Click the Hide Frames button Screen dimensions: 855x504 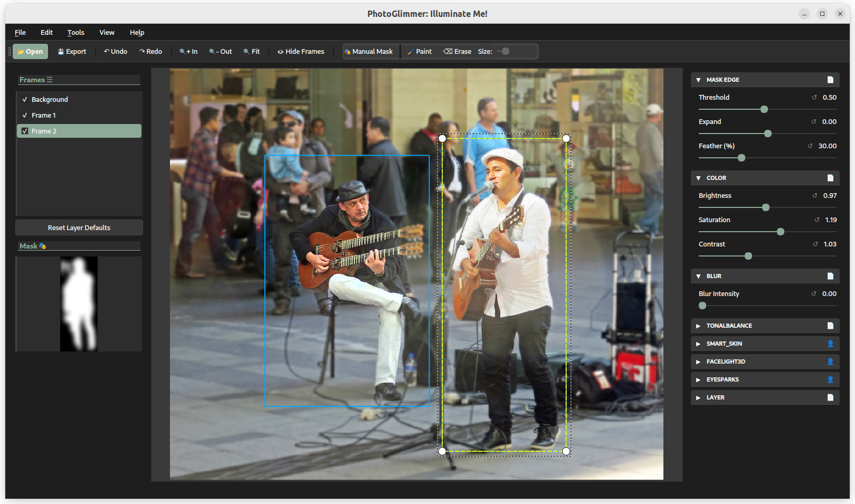point(301,52)
